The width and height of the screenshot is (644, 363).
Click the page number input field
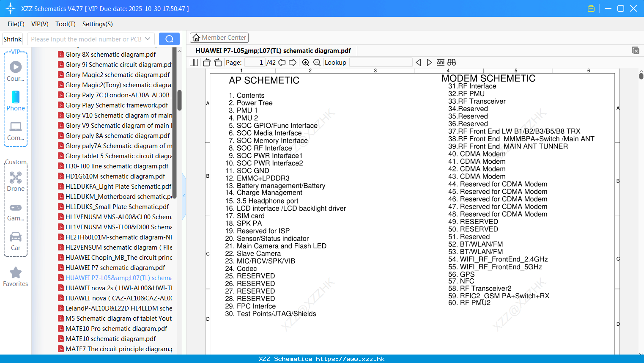[x=255, y=63]
